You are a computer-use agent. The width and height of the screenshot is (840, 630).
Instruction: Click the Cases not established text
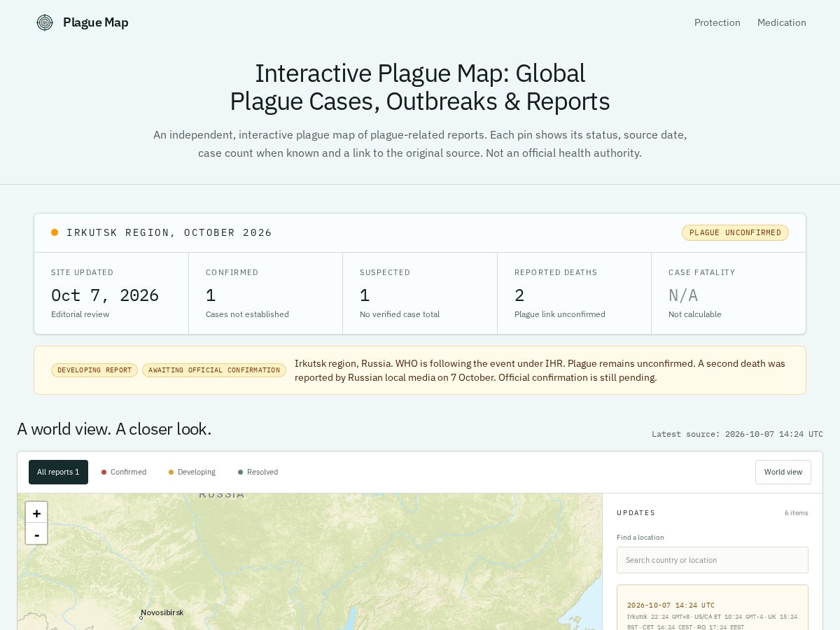click(x=247, y=314)
